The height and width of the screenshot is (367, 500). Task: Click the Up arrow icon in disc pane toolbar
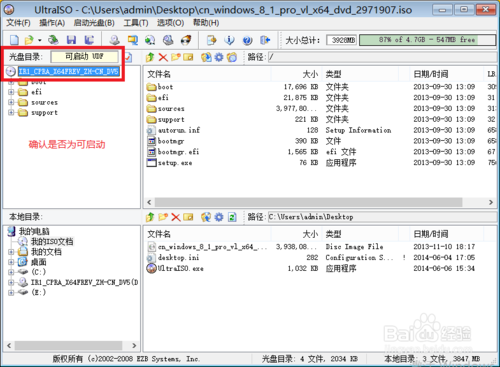(150, 57)
